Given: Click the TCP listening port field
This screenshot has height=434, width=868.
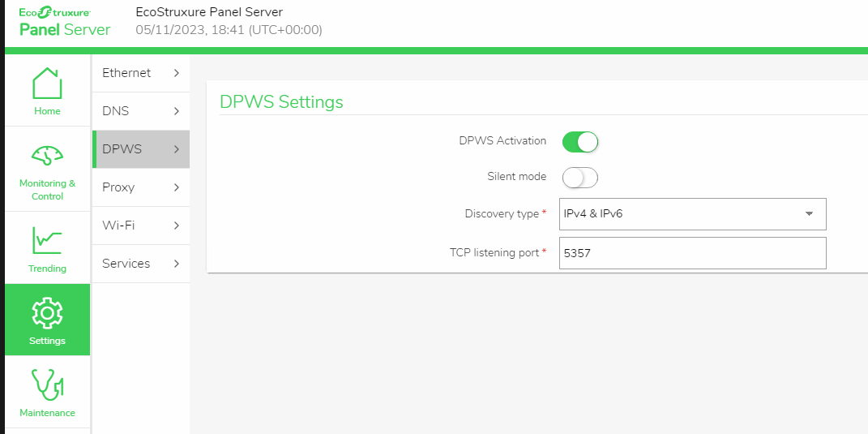Looking at the screenshot, I should [692, 253].
